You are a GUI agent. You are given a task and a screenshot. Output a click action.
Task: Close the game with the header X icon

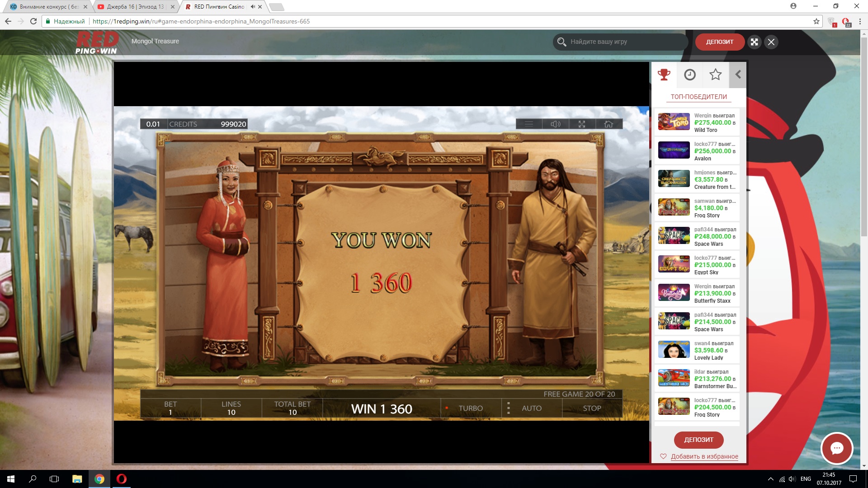point(771,42)
